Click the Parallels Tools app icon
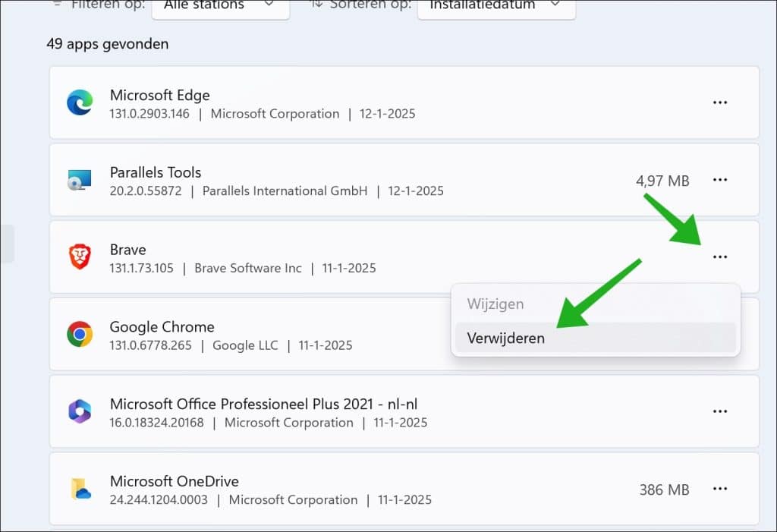 click(80, 180)
